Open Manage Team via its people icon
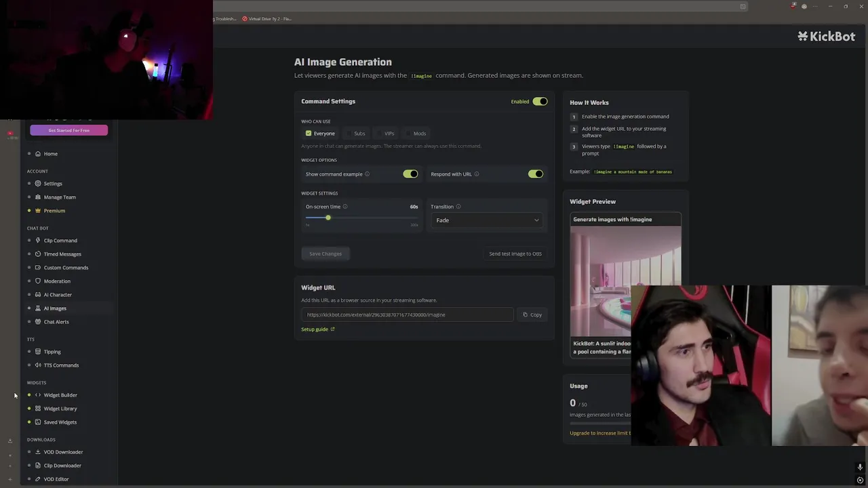 pyautogui.click(x=38, y=197)
